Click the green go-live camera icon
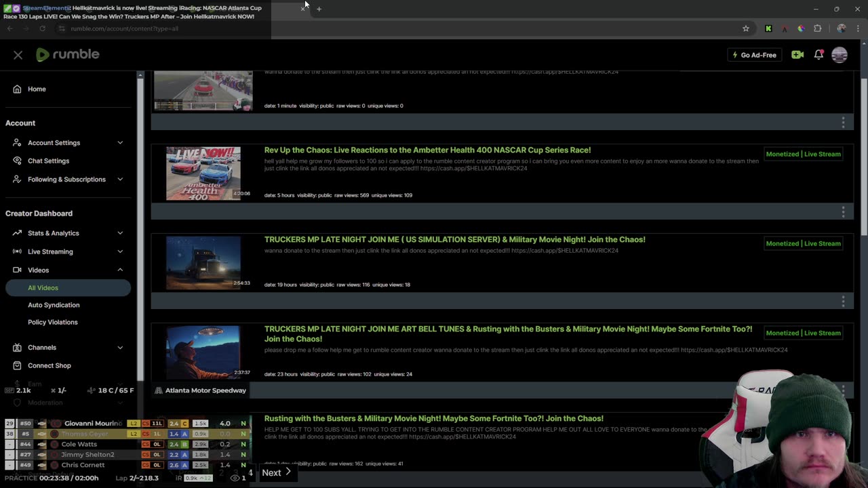The width and height of the screenshot is (868, 488). [x=797, y=55]
